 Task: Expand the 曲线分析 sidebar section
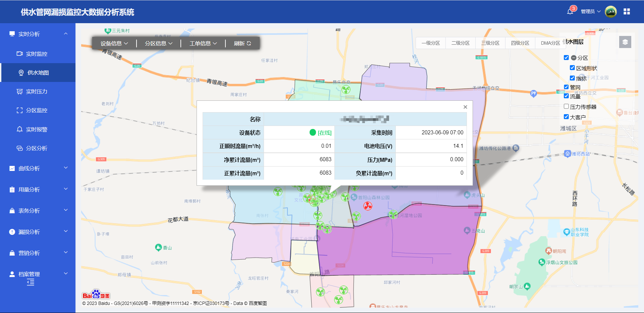(x=38, y=168)
